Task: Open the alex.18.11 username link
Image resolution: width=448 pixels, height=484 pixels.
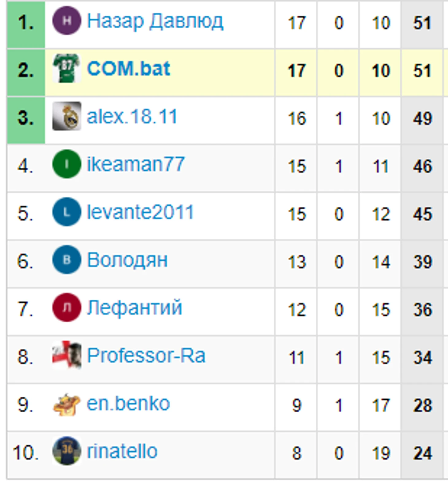Action: click(132, 117)
